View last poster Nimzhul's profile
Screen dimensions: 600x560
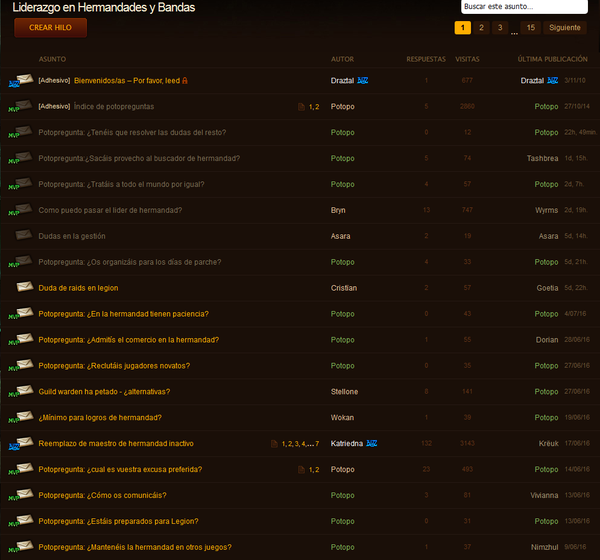click(545, 547)
